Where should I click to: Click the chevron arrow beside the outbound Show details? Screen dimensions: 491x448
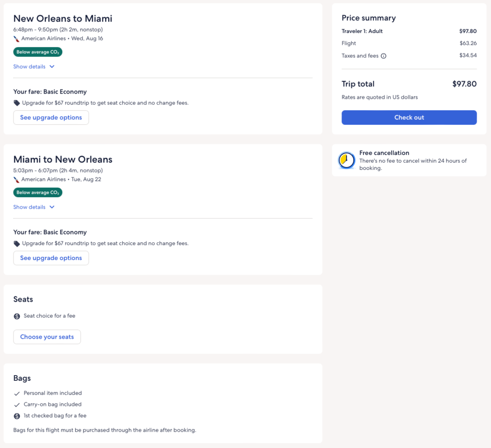tap(52, 67)
